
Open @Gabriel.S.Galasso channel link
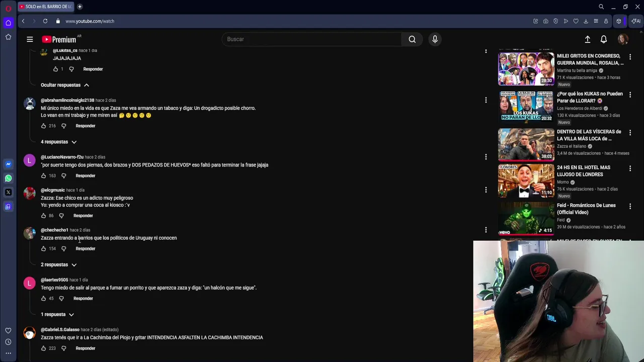click(x=60, y=330)
